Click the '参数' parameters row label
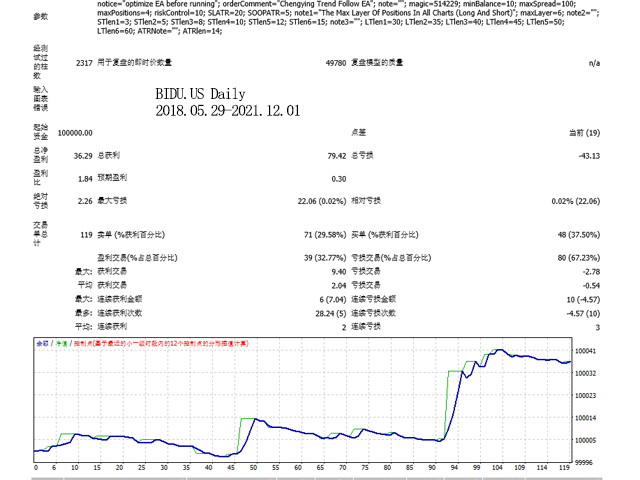Screen dimensions: 640x480 click(x=40, y=17)
